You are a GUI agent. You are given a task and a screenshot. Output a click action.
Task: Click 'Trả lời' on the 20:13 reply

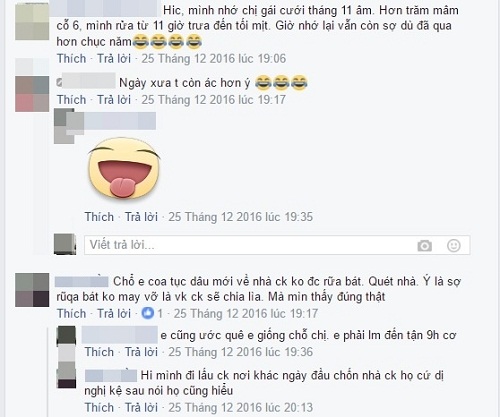(x=141, y=407)
